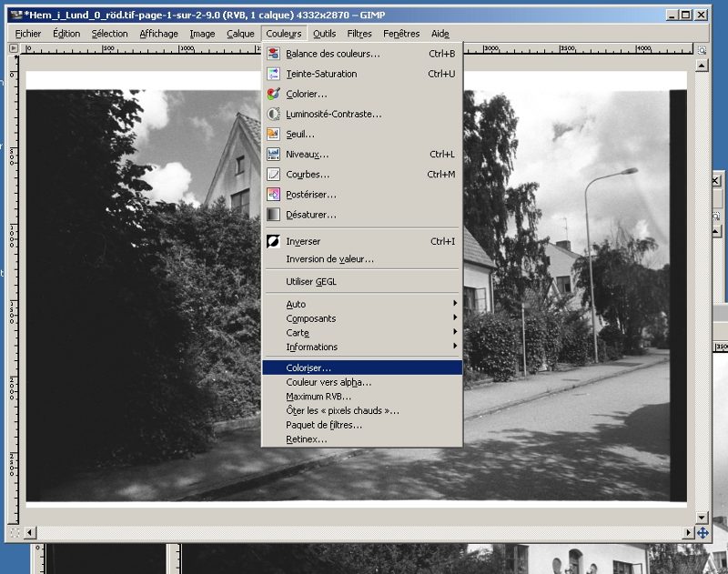
Task: Click the Luminosité-Contraste icon
Action: [x=273, y=114]
